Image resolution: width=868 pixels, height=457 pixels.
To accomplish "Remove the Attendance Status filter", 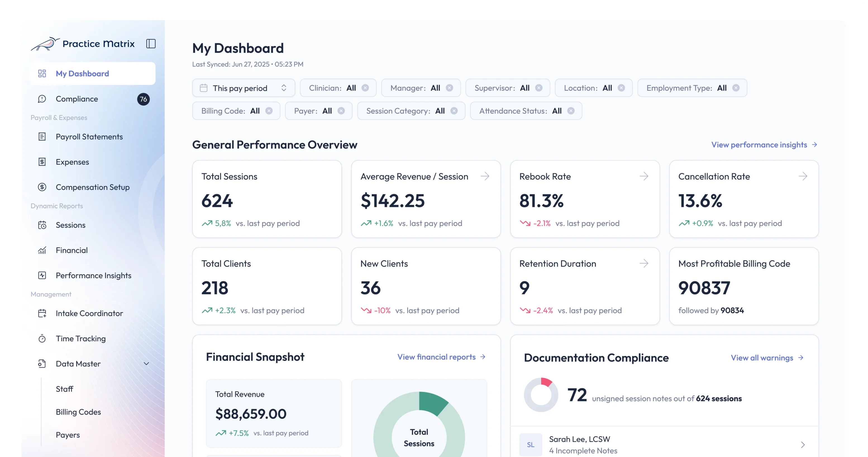I will pos(571,111).
